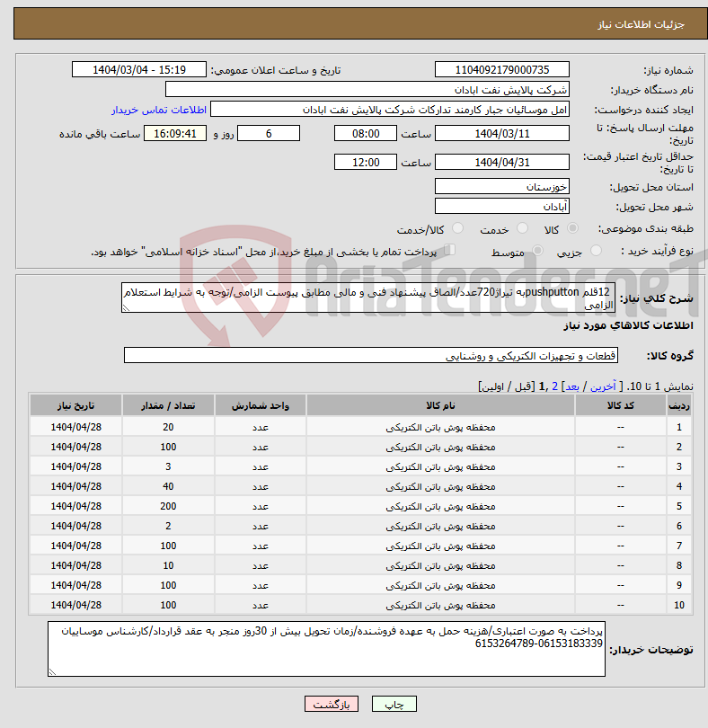Click the آبادان delivery city field
708x728 pixels.
click(502, 206)
